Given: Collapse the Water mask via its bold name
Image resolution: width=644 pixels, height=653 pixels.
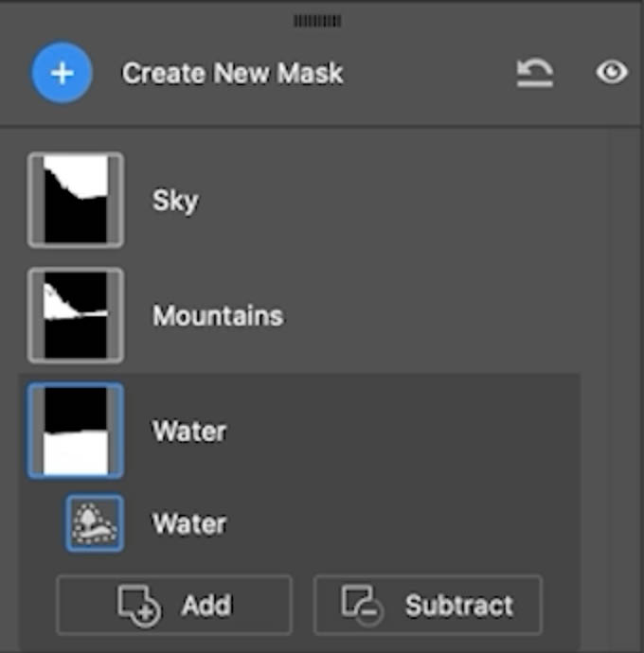Looking at the screenshot, I should [189, 431].
